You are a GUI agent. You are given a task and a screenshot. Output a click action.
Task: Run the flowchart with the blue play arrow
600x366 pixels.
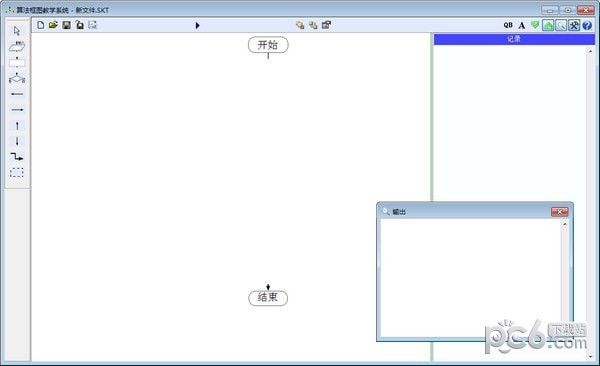click(197, 25)
